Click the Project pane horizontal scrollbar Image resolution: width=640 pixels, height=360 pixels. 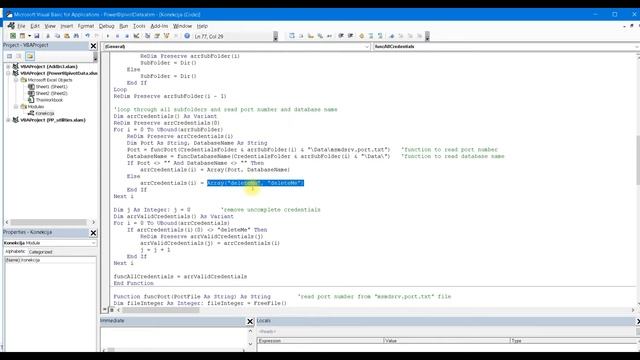(x=50, y=222)
